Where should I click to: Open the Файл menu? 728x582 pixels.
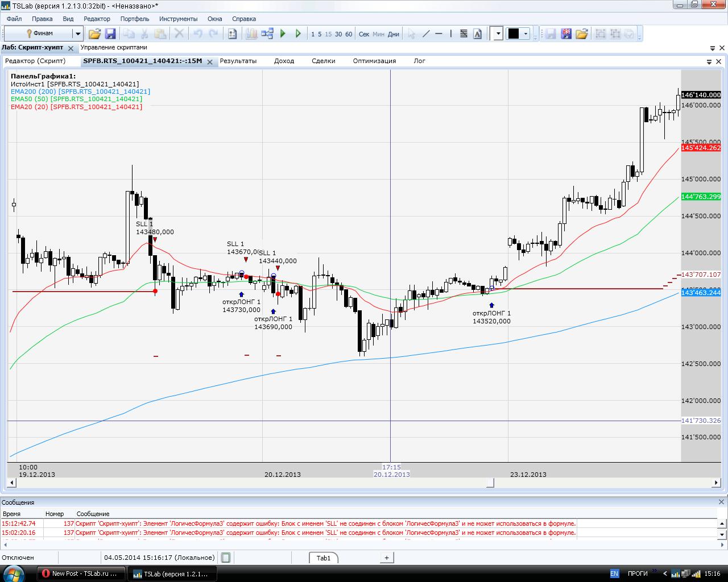(x=14, y=19)
